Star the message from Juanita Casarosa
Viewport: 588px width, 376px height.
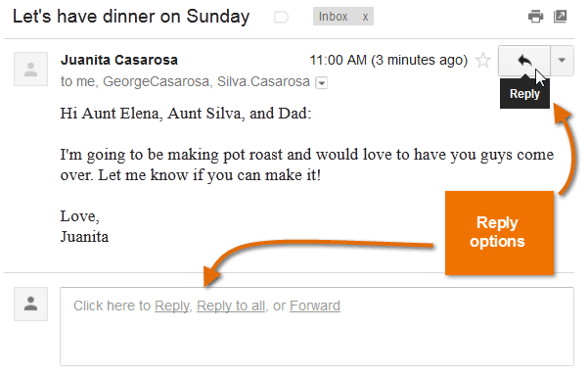click(483, 61)
